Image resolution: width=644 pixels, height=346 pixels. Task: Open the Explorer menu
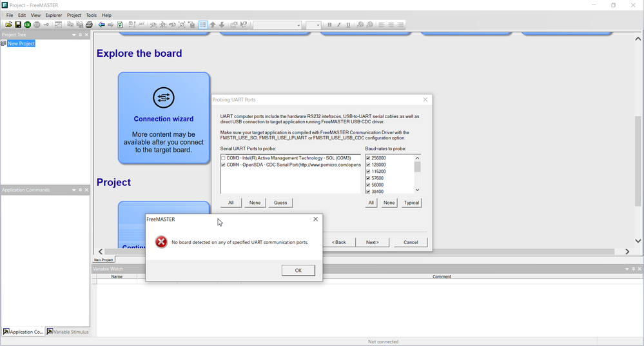[54, 15]
